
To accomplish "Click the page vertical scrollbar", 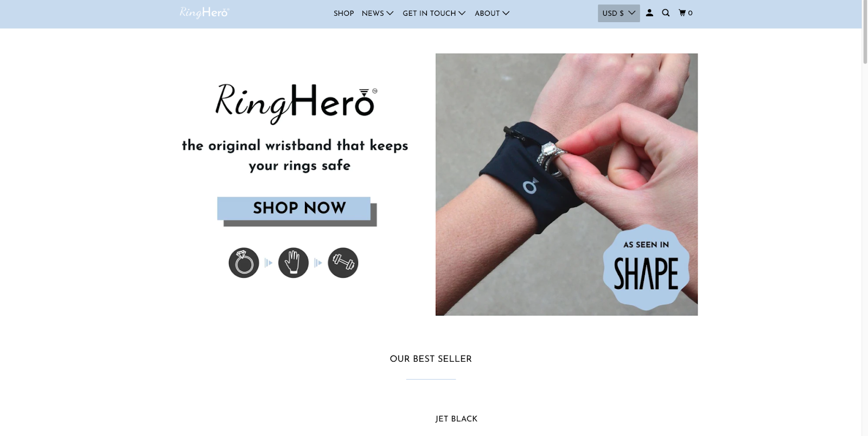I will [865, 218].
